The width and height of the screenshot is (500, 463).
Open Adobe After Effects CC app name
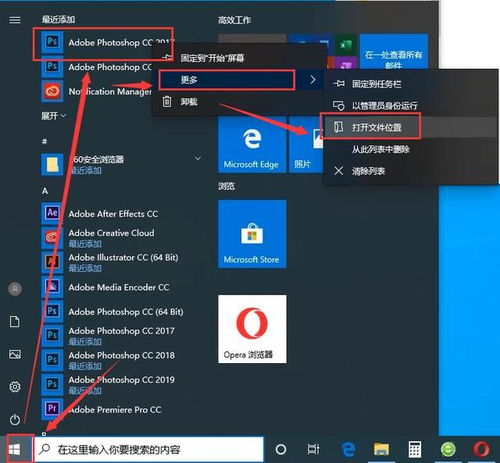[x=113, y=214]
